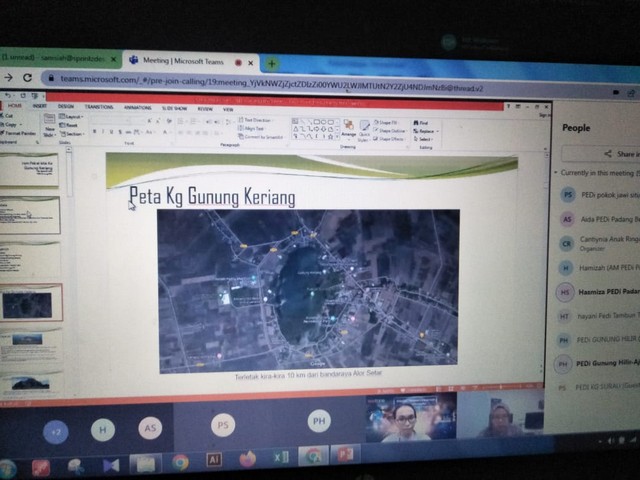Switch to the SLIDE SHOW tab
Viewport: 640px width, 480px height.
point(174,107)
